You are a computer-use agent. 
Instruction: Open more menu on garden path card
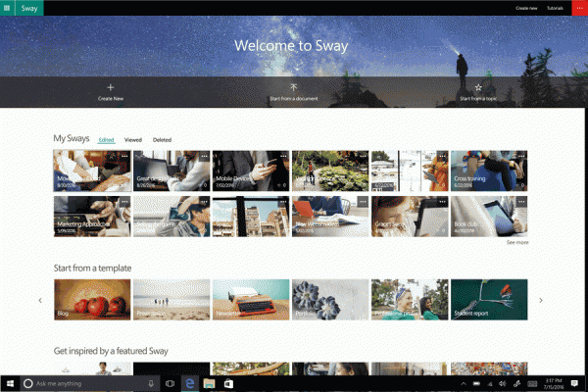[363, 156]
